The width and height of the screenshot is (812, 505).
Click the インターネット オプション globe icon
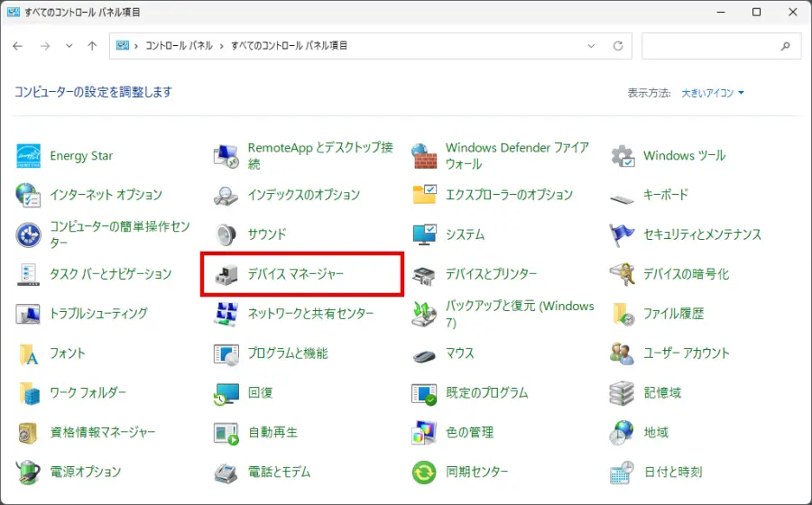pyautogui.click(x=29, y=195)
